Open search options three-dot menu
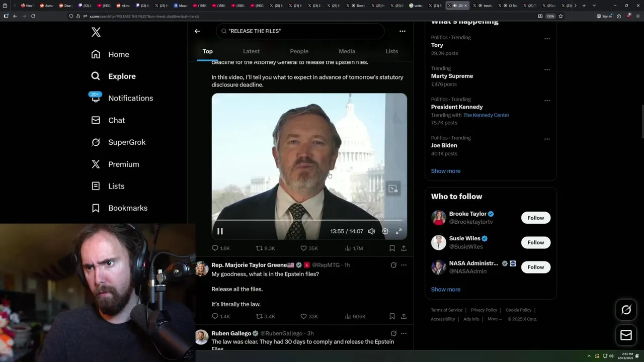The height and width of the screenshot is (362, 644). pos(403,31)
